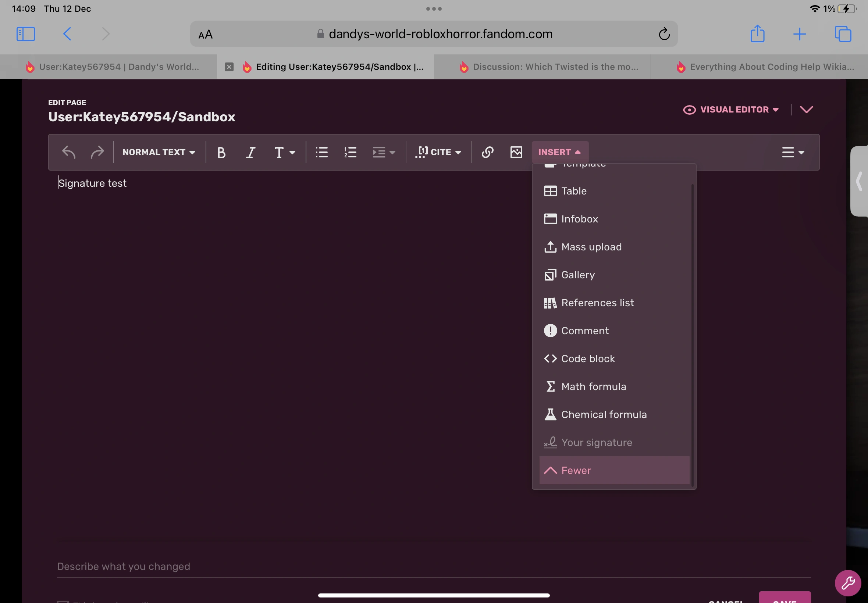The image size is (868, 603).
Task: Insert a numbered list
Action: pyautogui.click(x=350, y=152)
